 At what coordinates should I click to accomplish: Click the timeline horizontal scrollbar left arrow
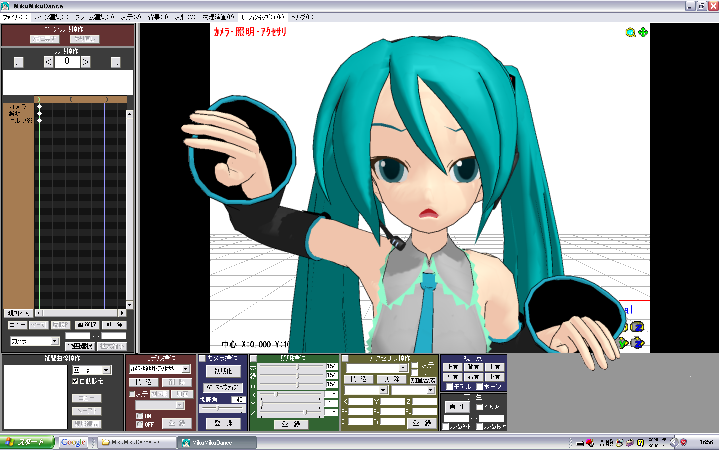coord(39,313)
